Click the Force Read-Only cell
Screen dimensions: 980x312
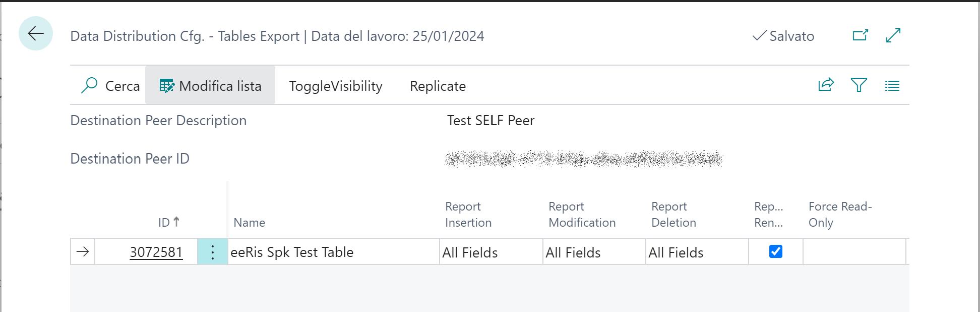[854, 252]
